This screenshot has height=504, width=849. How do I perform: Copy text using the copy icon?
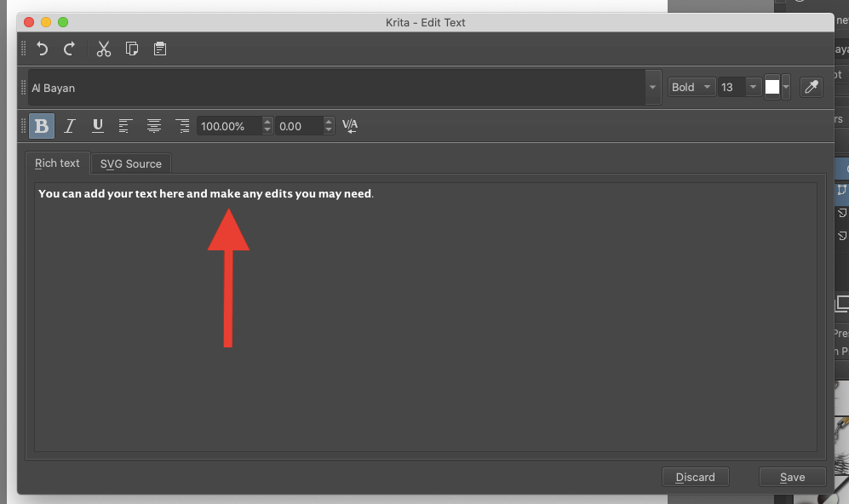coord(132,49)
